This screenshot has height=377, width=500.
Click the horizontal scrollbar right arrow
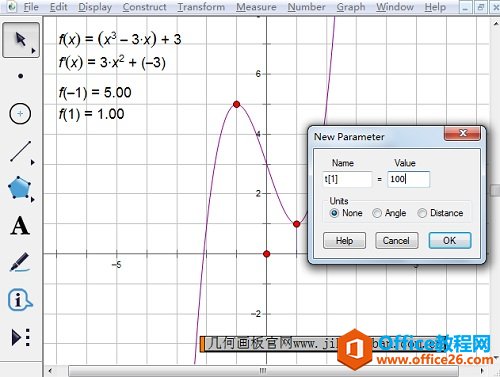point(482,371)
